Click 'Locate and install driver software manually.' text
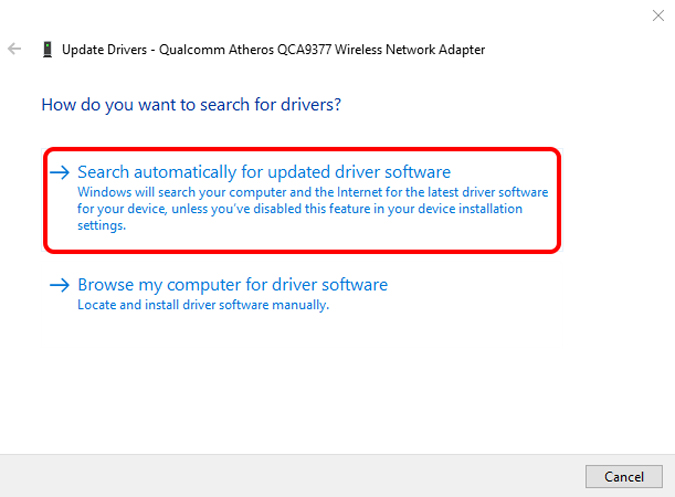 coord(203,305)
